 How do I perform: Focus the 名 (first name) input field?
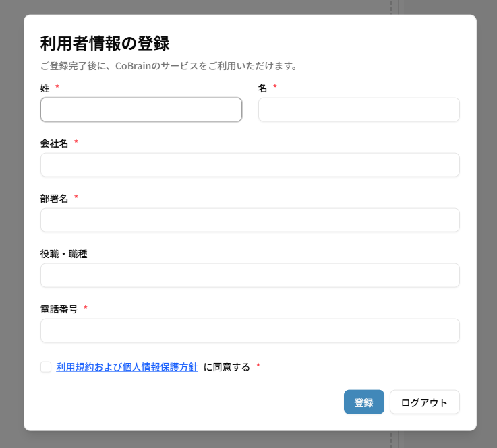pos(359,110)
